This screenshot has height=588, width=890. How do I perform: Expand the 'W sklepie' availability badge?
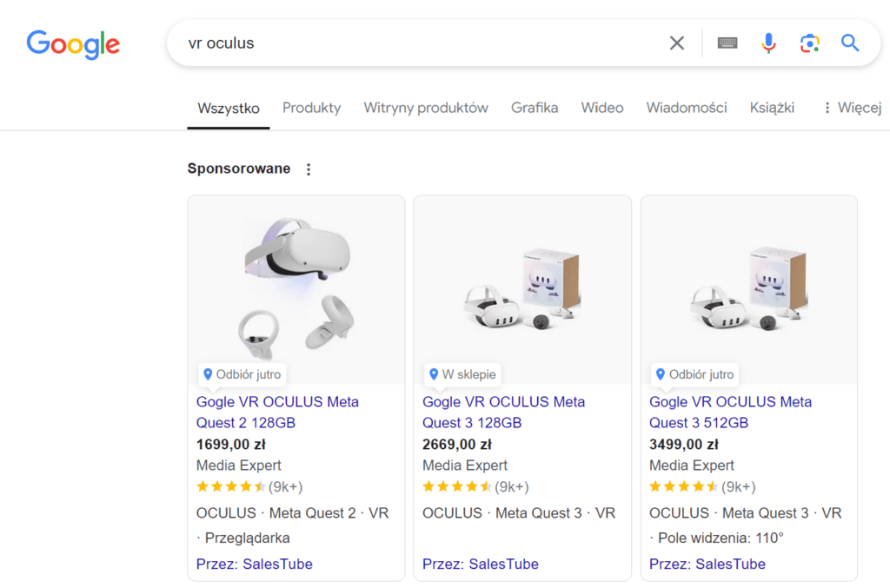click(x=462, y=374)
